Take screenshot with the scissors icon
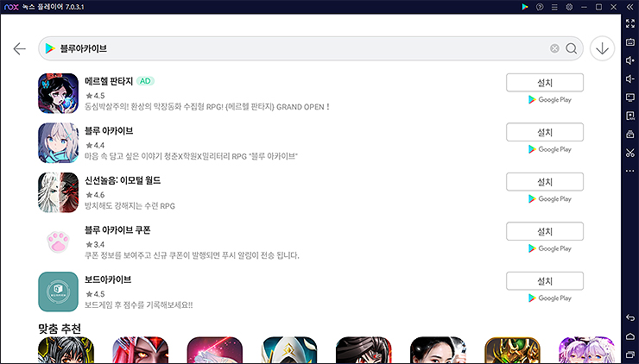639x364 pixels. 630,153
